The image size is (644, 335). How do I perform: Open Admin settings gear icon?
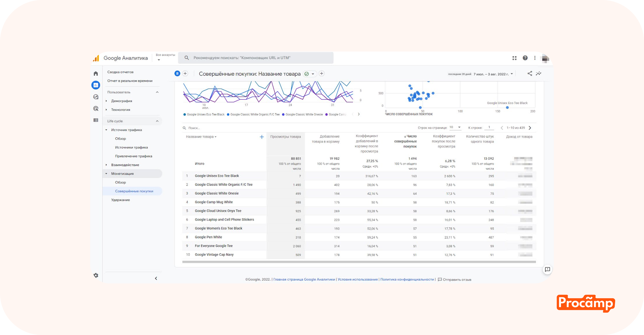[x=96, y=275]
